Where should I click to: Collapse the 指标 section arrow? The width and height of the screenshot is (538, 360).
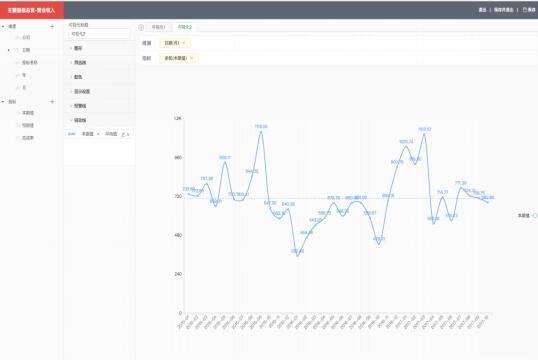pos(3,102)
